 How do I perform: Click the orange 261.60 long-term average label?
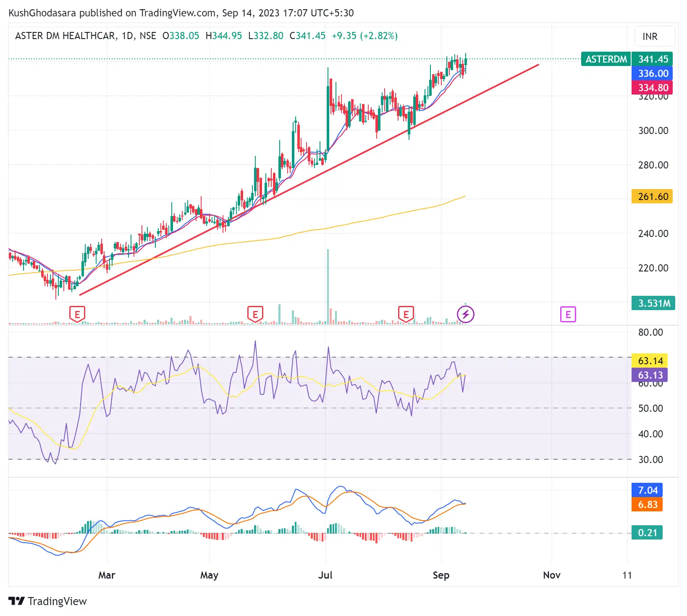(x=651, y=195)
